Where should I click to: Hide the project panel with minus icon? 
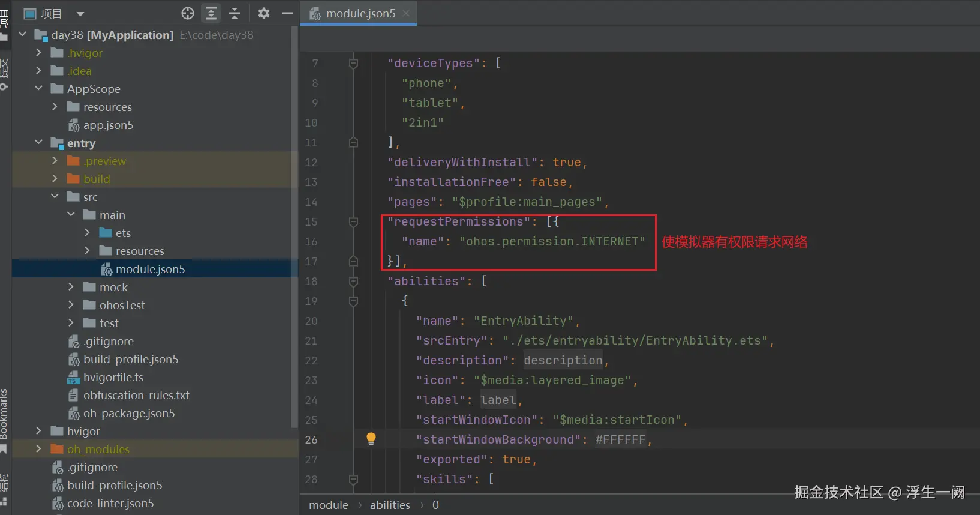pos(287,13)
